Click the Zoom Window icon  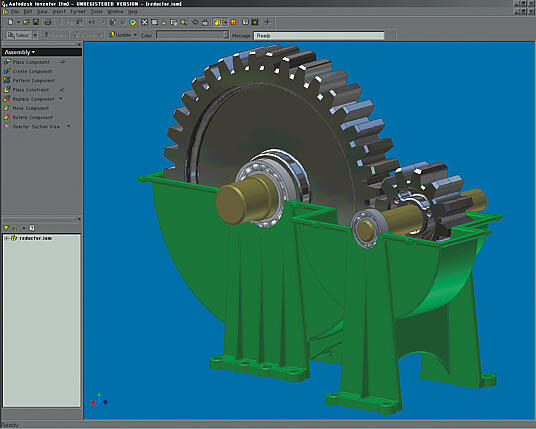click(x=155, y=22)
